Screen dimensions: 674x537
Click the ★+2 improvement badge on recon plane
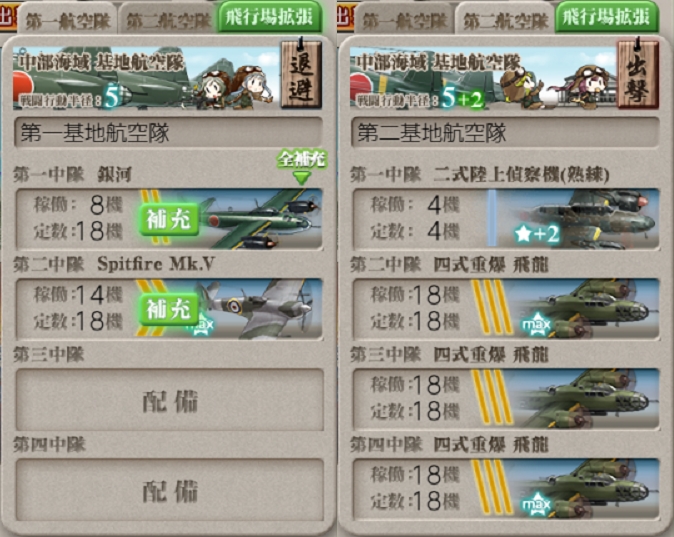pos(537,234)
